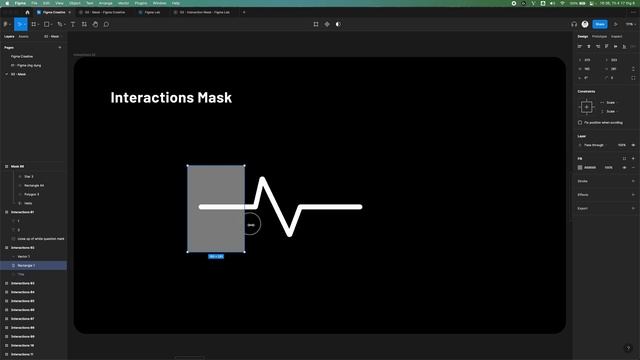Add a stroke in Stroke section
Screen dimensions: 640x360
633,181
